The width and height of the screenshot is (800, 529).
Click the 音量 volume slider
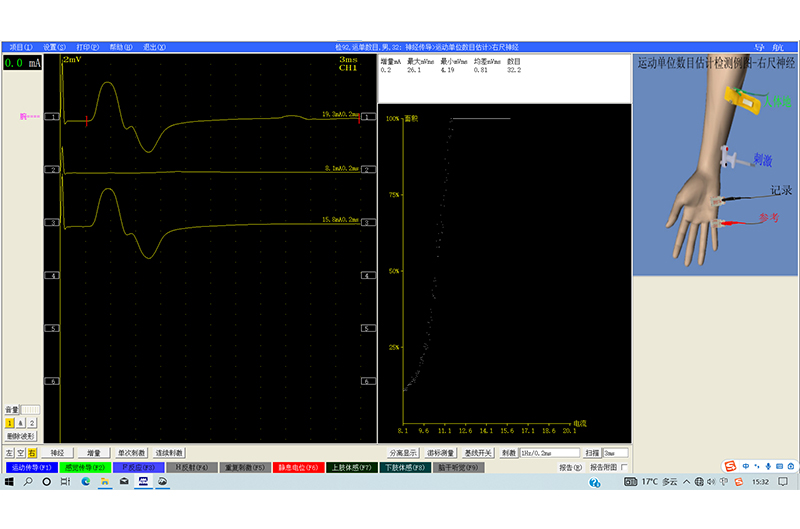coord(31,410)
